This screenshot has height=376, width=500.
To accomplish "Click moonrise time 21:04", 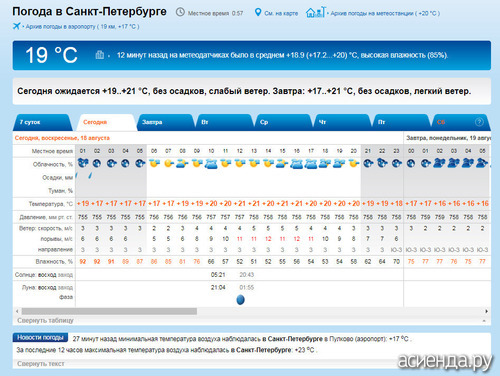I will tap(218, 287).
